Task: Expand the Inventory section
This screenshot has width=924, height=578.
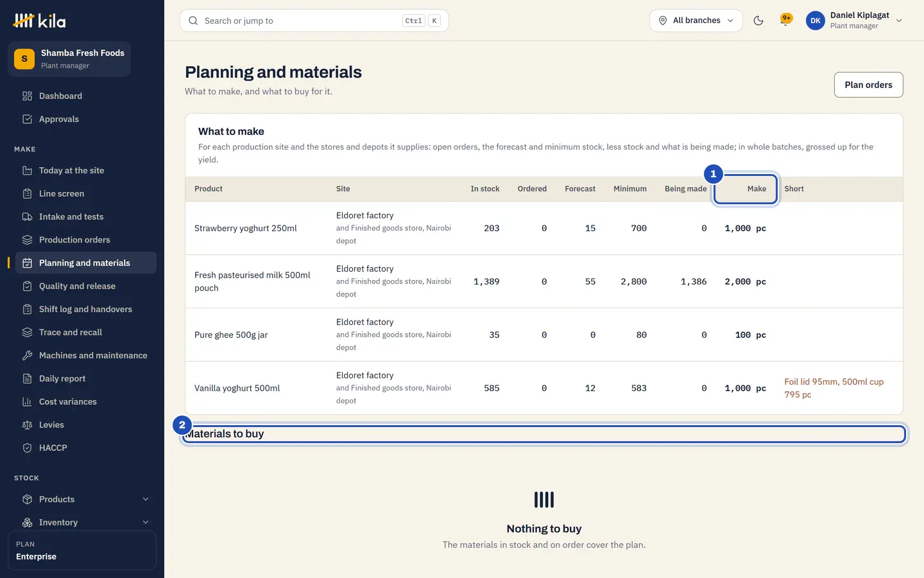Action: coord(86,522)
